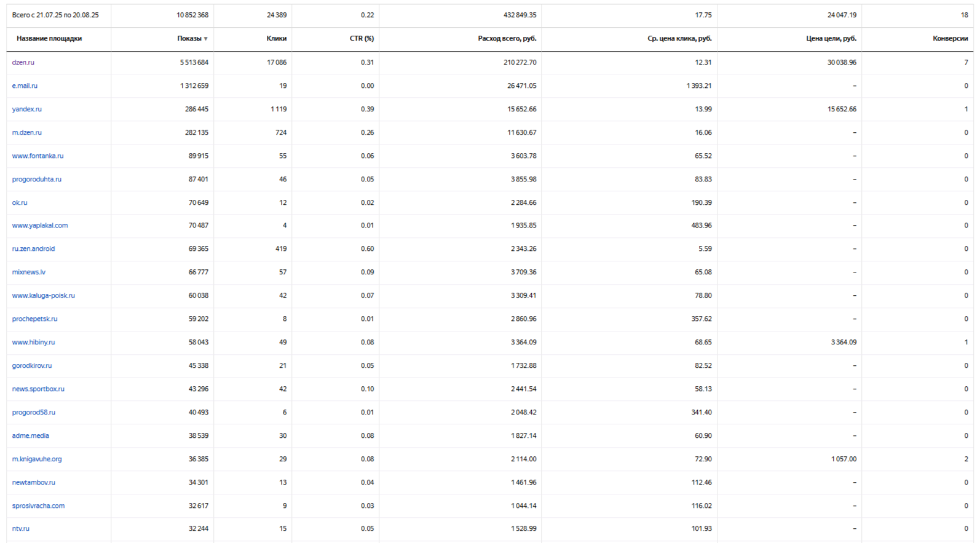This screenshot has height=543, width=980.
Task: Click the sort arrow next to Показы
Action: (x=205, y=39)
